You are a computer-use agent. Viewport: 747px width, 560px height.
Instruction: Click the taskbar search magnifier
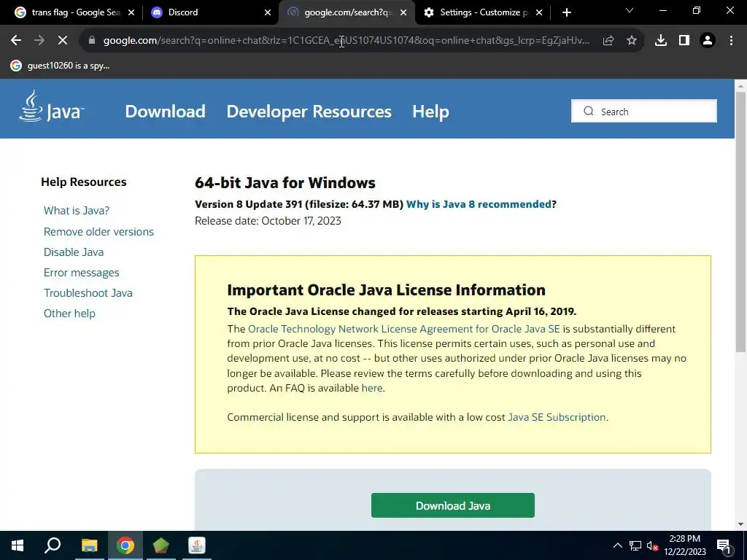pyautogui.click(x=53, y=545)
